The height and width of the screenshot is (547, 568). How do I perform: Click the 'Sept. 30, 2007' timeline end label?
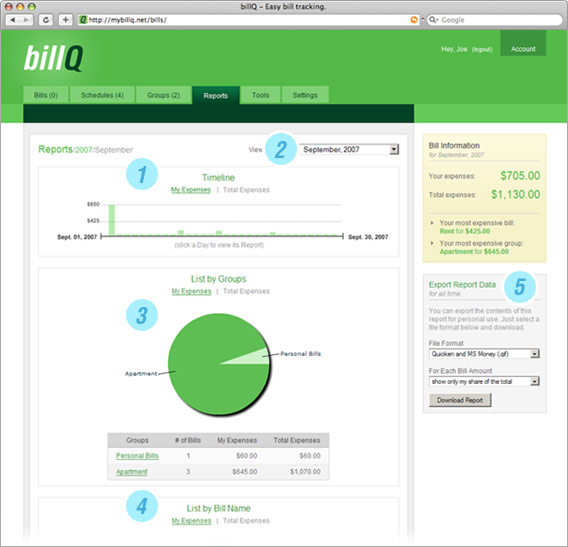pos(368,237)
